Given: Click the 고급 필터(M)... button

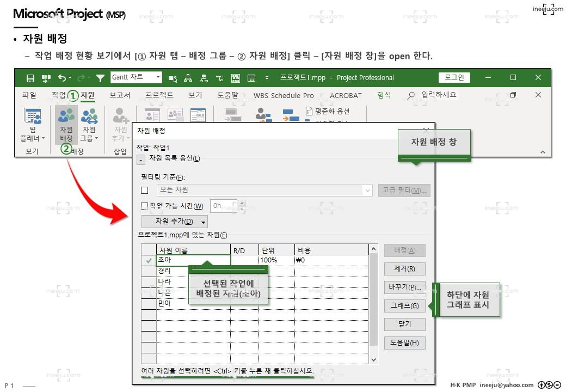Looking at the screenshot, I should pyautogui.click(x=404, y=190).
